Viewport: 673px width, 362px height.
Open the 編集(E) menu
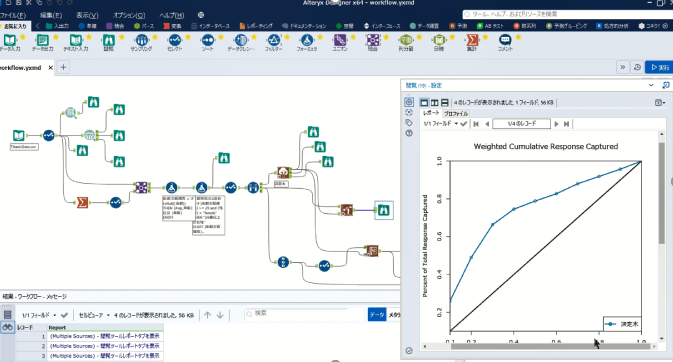pyautogui.click(x=51, y=15)
